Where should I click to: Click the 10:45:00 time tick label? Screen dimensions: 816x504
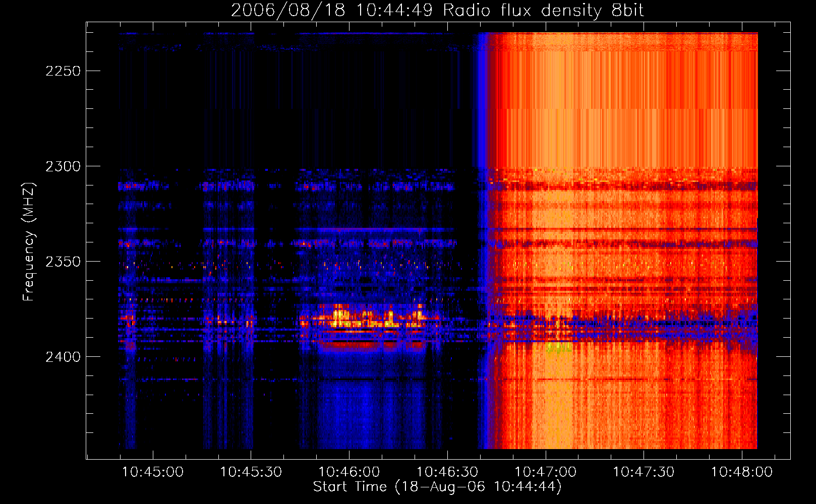(153, 472)
